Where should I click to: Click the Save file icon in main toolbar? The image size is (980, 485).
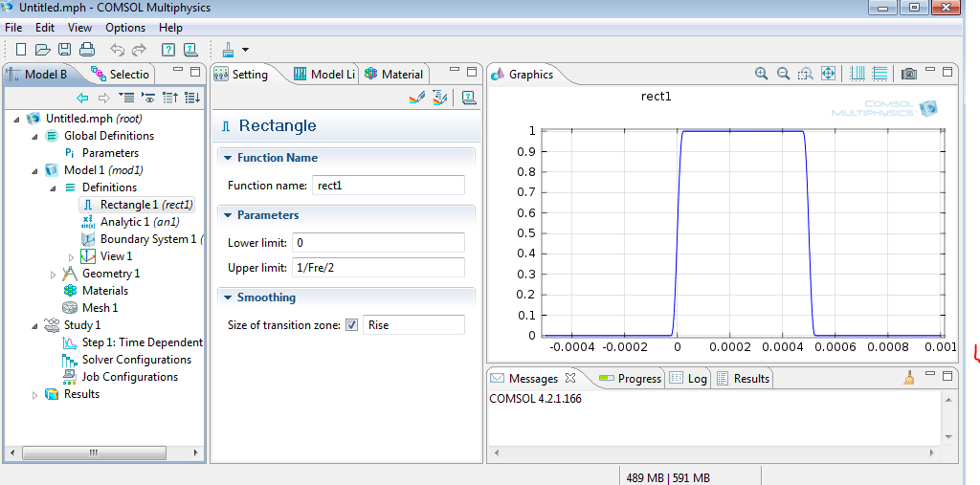coord(65,50)
